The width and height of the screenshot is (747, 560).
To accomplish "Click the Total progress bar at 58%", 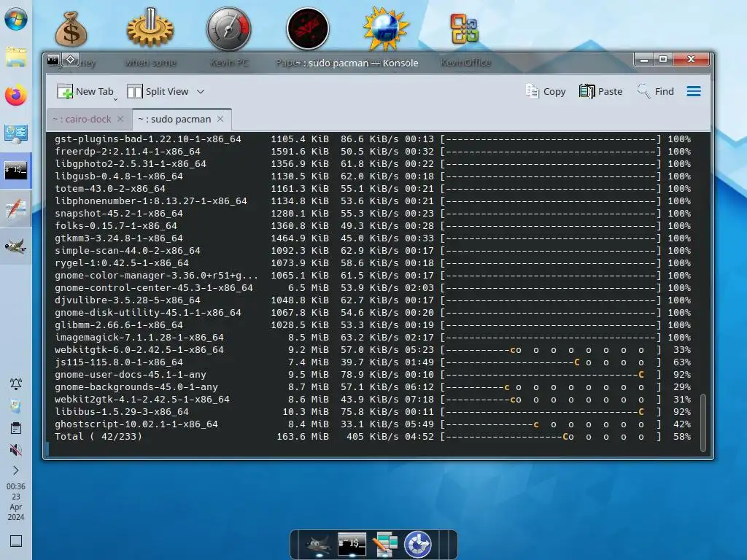I will 551,437.
